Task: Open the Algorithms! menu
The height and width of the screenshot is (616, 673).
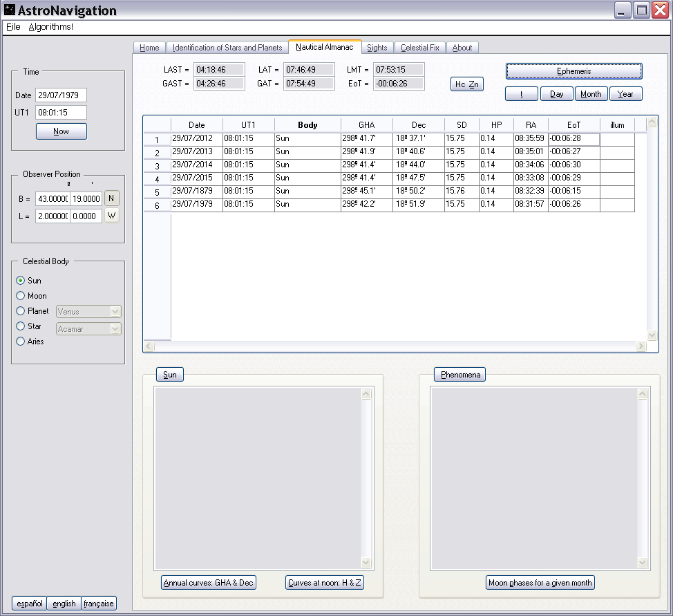Action: (50, 27)
